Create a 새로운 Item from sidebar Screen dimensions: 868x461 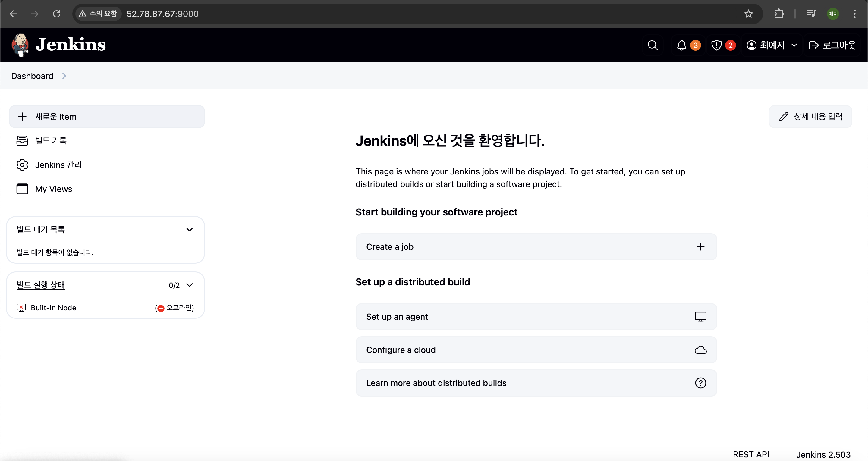coord(107,117)
